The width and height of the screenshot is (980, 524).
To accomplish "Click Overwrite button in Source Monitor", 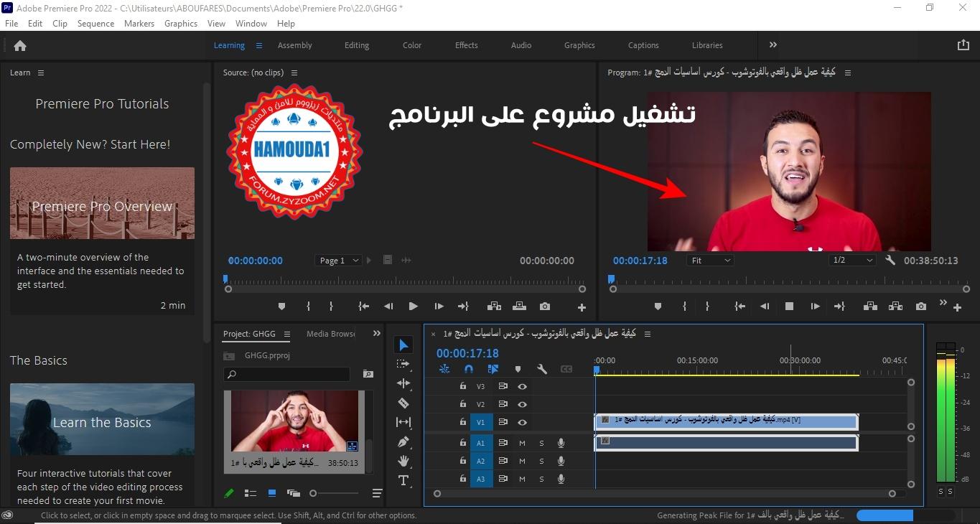I will [x=519, y=307].
